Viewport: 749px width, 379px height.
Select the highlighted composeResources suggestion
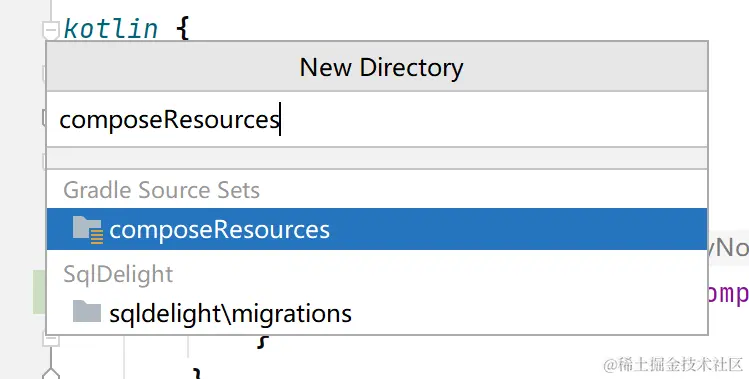tap(377, 229)
